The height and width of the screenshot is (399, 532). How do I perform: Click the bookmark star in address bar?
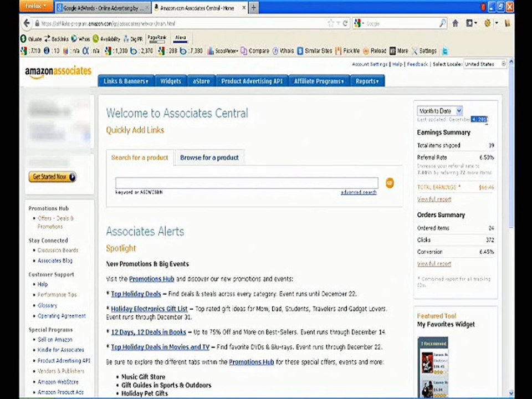point(331,23)
